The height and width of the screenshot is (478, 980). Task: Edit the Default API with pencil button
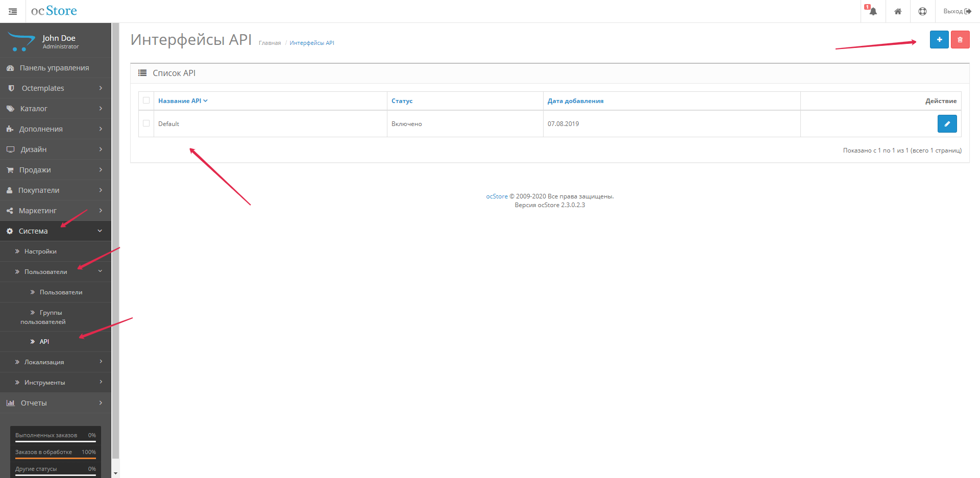pyautogui.click(x=947, y=123)
